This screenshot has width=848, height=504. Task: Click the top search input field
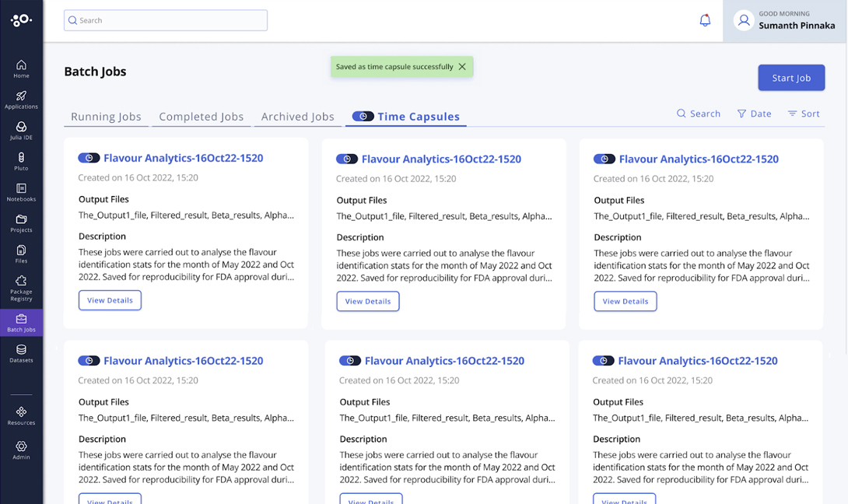click(x=166, y=20)
